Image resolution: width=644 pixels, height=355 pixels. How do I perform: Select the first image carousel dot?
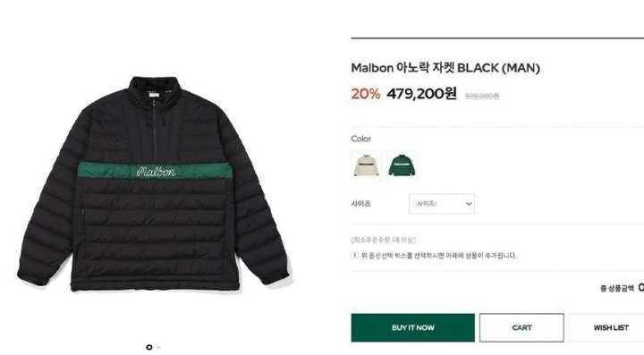click(149, 347)
